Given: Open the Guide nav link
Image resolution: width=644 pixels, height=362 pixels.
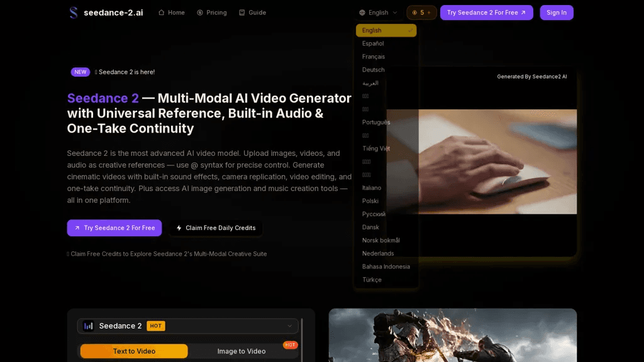Looking at the screenshot, I should [x=253, y=13].
